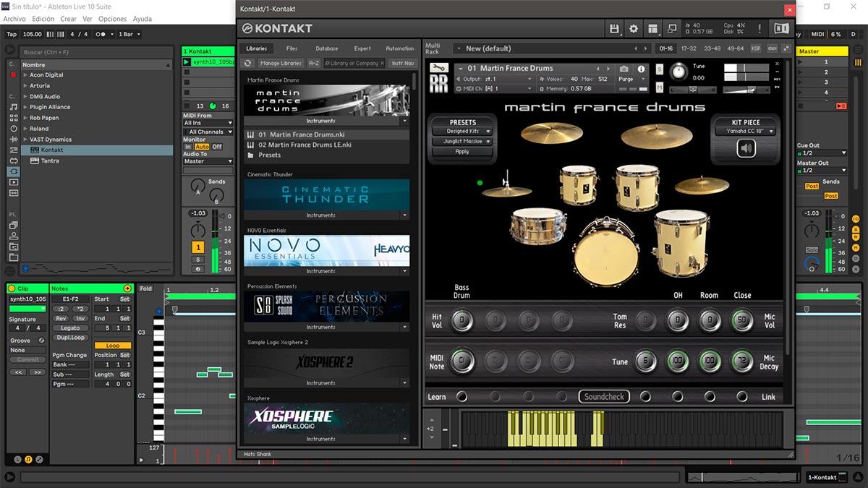Open the Junglist Massive preset dropdown
This screenshot has height=488, width=868.
(x=462, y=142)
